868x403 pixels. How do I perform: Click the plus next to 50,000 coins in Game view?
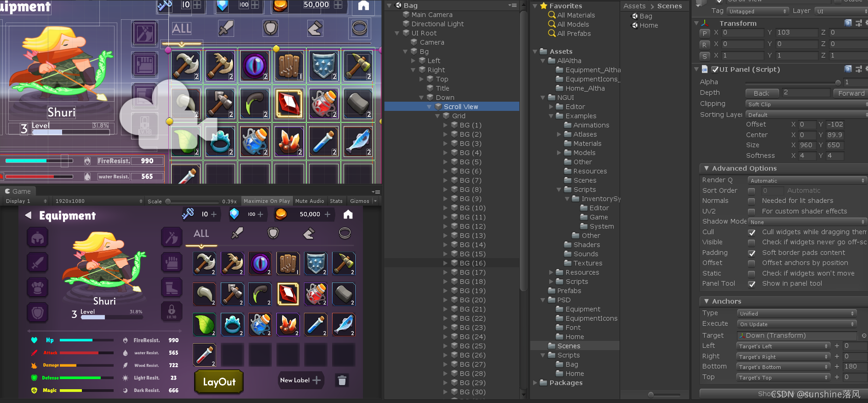click(328, 214)
